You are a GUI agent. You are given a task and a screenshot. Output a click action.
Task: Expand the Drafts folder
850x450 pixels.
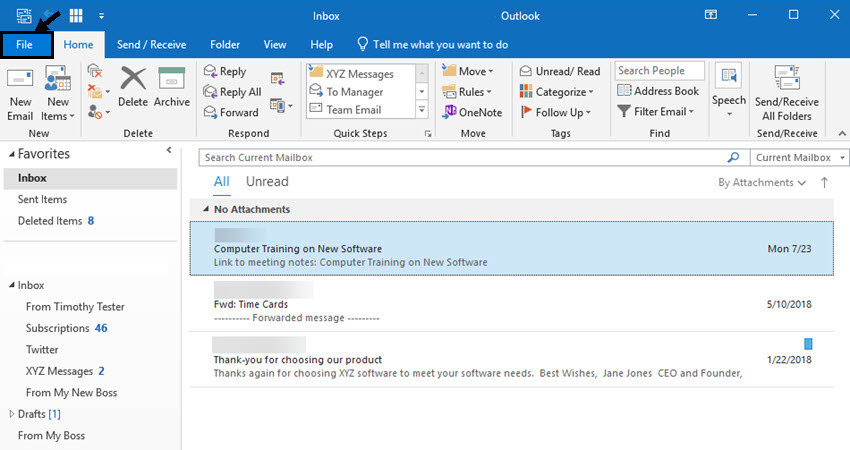point(11,414)
